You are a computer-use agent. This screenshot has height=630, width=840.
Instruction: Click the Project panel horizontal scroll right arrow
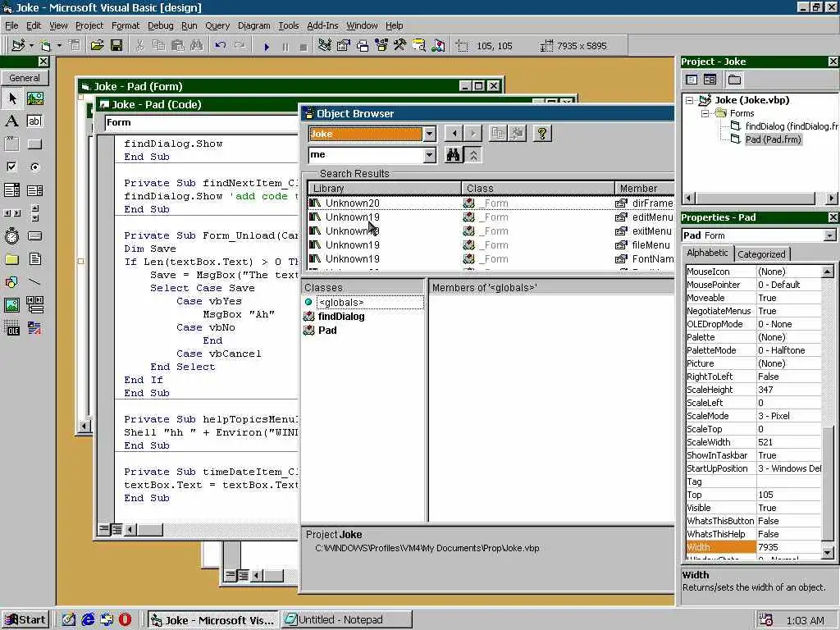tap(830, 199)
